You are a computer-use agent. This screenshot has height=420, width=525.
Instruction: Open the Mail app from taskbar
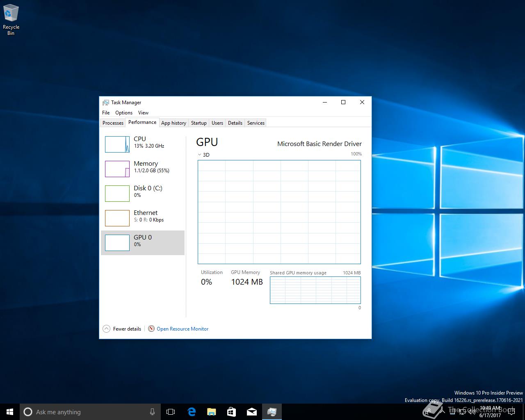[x=251, y=412]
